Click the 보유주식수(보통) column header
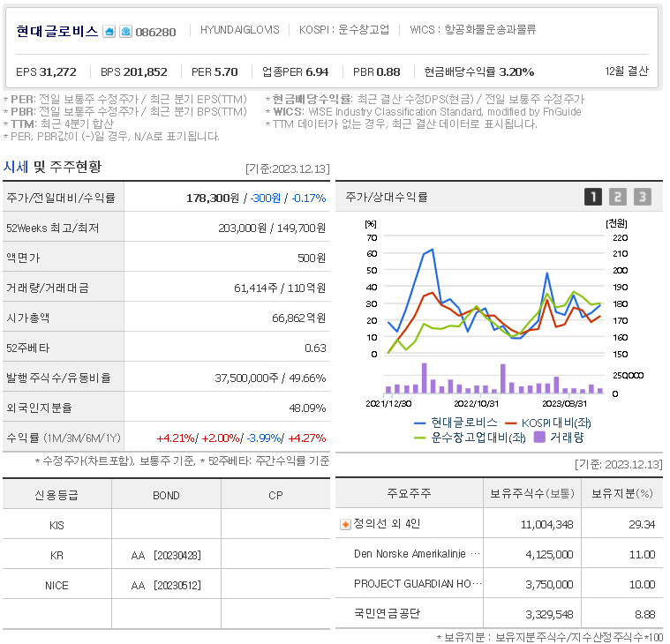 532,493
